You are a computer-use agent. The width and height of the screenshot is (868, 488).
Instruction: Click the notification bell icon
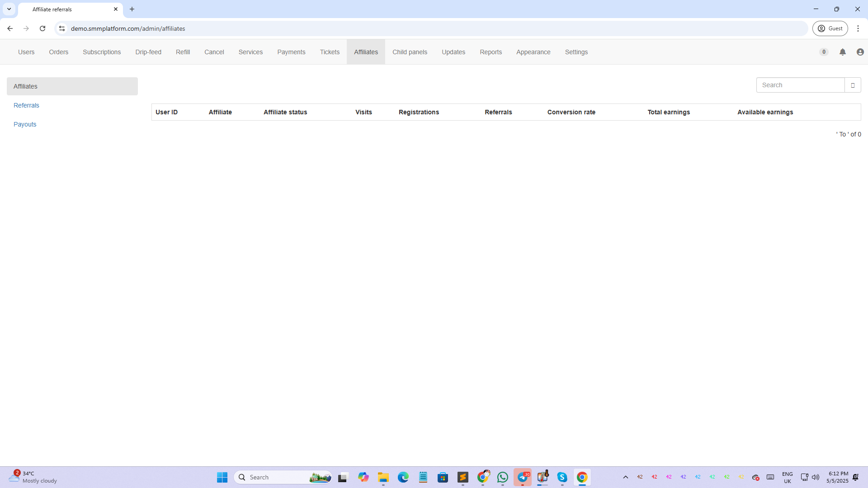[842, 52]
